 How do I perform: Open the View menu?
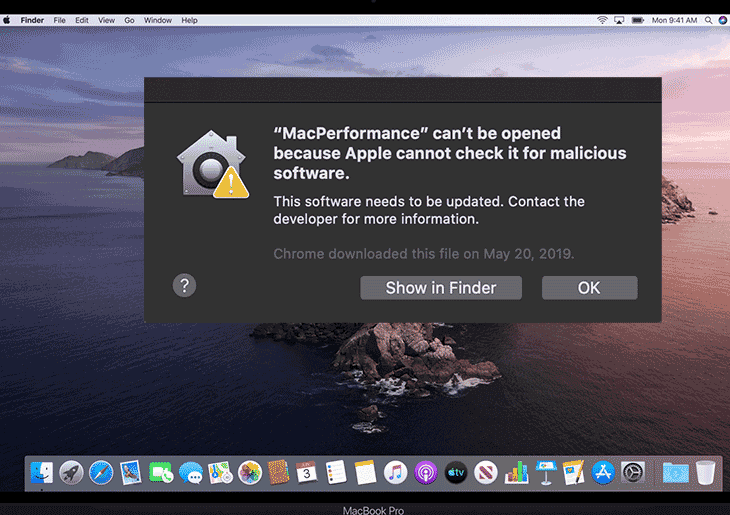click(x=106, y=20)
